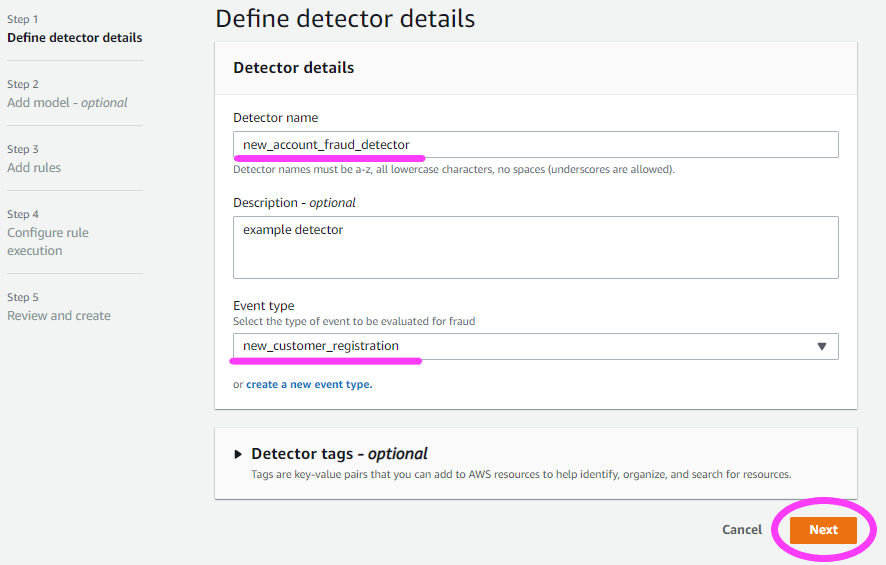Expand the Detector tags triangle icon
This screenshot has width=886, height=565.
[x=238, y=454]
